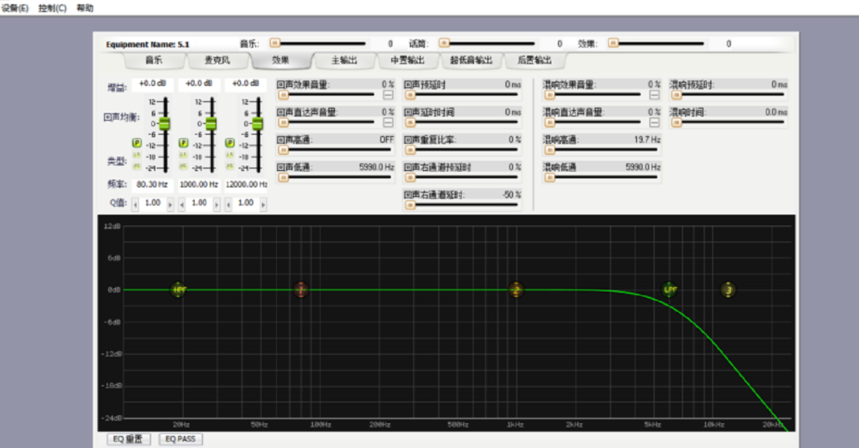This screenshot has height=448, width=859.
Task: Click the 回声预延时 slider handle
Action: 410,95
